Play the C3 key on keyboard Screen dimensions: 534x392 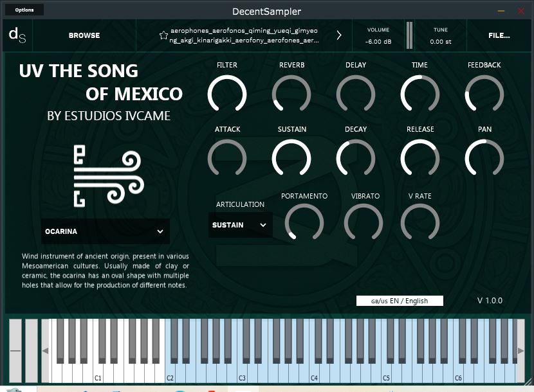[x=242, y=374]
